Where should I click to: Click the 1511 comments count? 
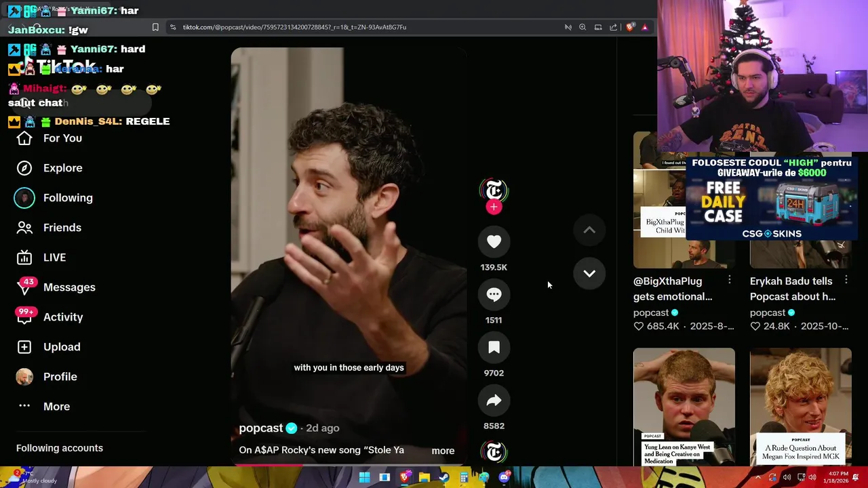coord(494,320)
